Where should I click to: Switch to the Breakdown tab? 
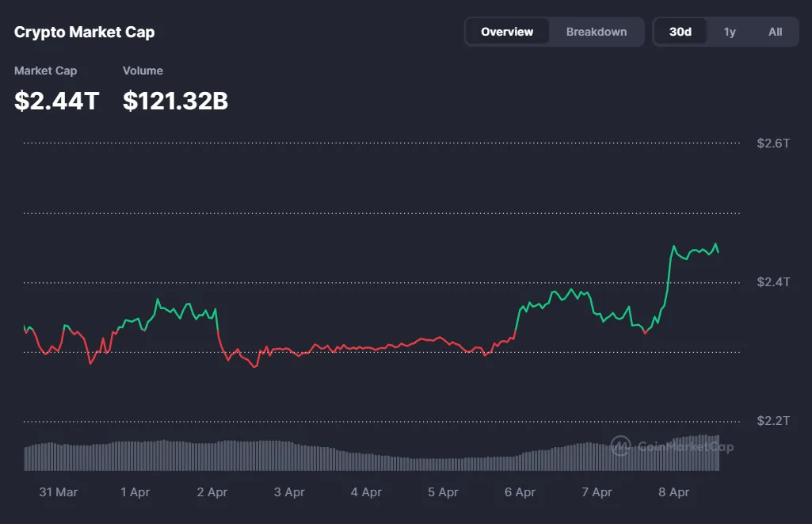(x=596, y=32)
